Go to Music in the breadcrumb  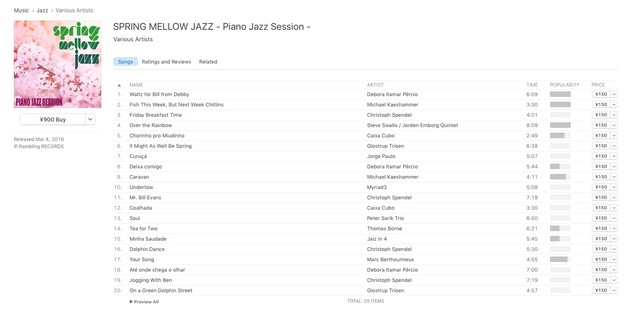[21, 10]
